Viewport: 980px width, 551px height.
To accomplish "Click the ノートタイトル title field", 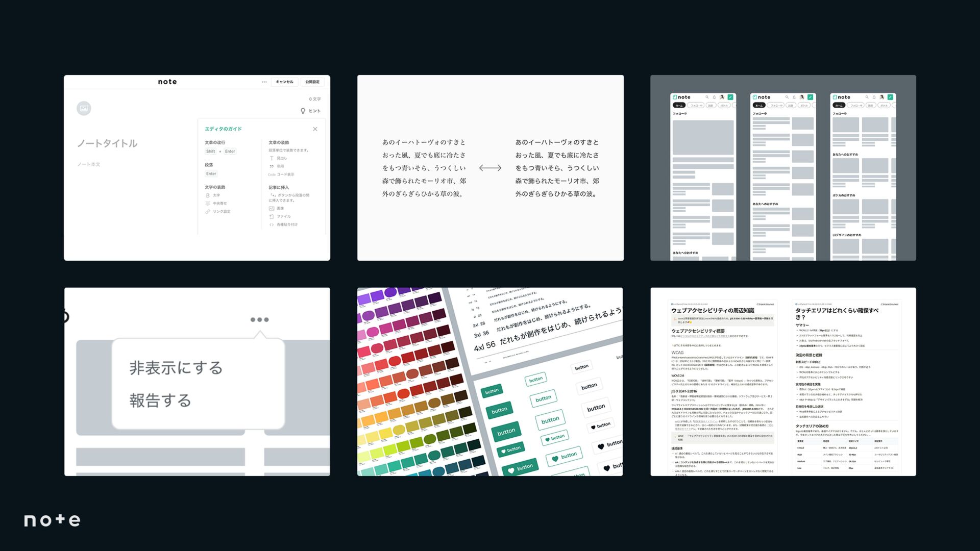I will tap(107, 143).
